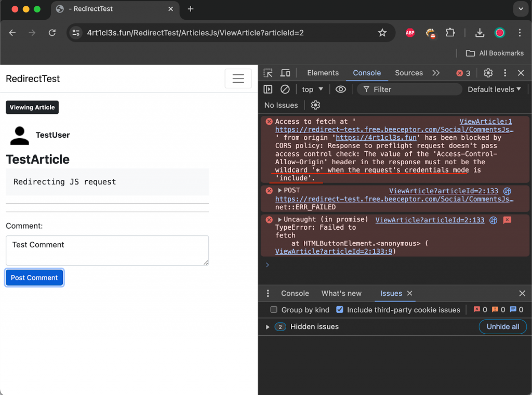Switch to the Elements tab
Image resolution: width=532 pixels, height=395 pixels.
[323, 73]
